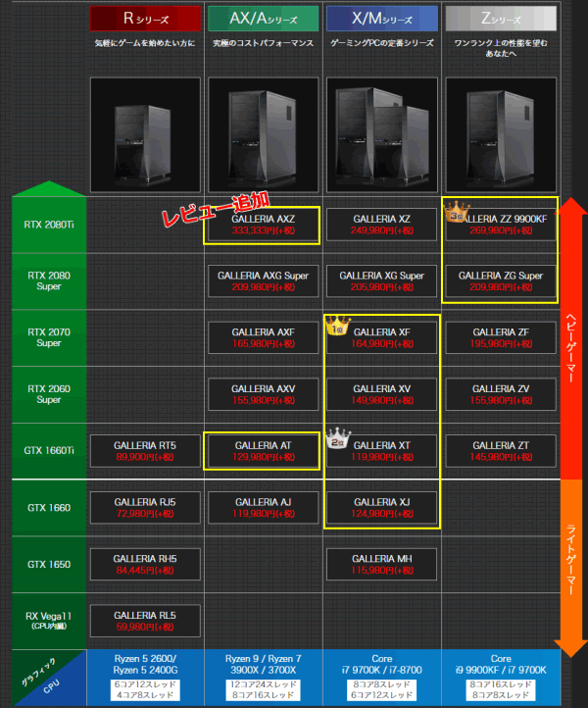
Task: Open the AX/A series header banner
Action: click(263, 18)
